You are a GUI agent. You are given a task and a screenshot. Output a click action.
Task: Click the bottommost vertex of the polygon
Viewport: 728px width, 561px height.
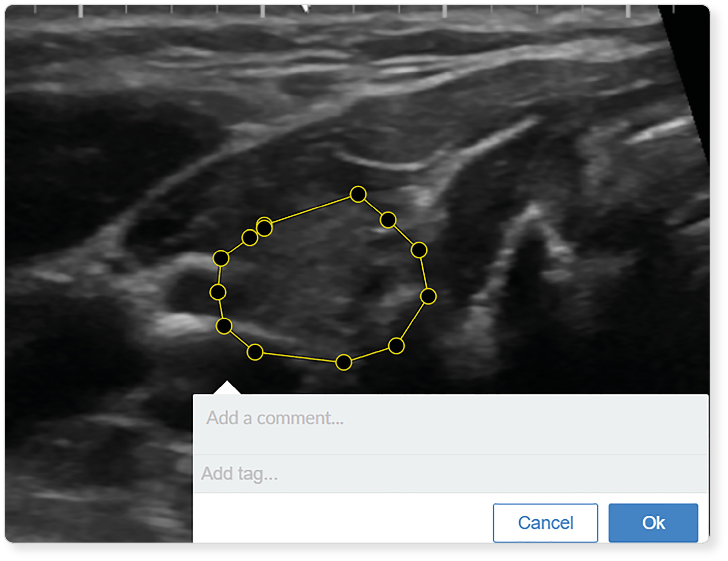click(343, 362)
